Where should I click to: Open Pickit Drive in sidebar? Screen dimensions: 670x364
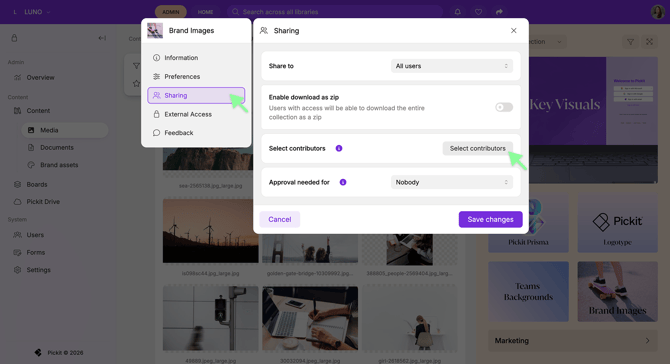pos(43,202)
